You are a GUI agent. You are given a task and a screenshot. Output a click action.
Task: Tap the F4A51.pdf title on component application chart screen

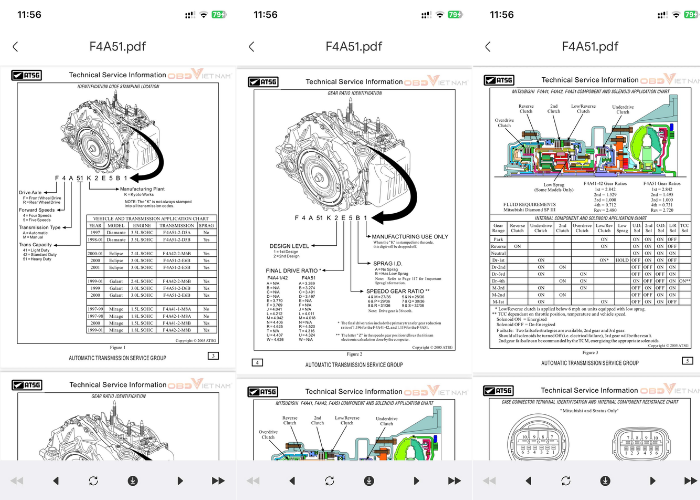[x=590, y=46]
